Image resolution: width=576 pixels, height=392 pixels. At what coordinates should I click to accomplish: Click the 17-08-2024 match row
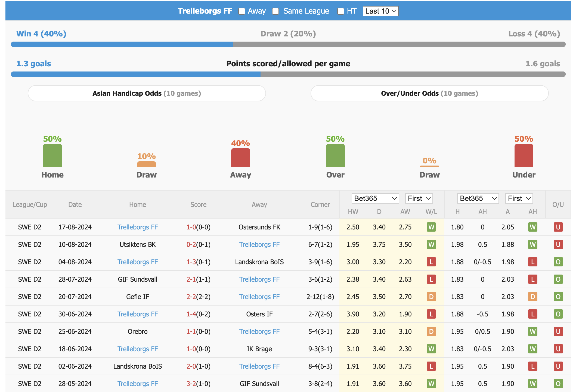pos(287,227)
